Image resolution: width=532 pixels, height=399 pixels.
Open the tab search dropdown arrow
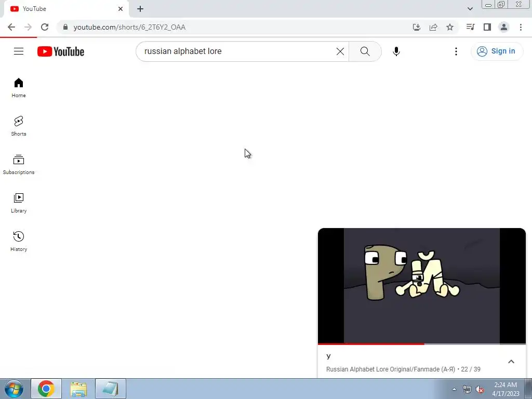(470, 9)
